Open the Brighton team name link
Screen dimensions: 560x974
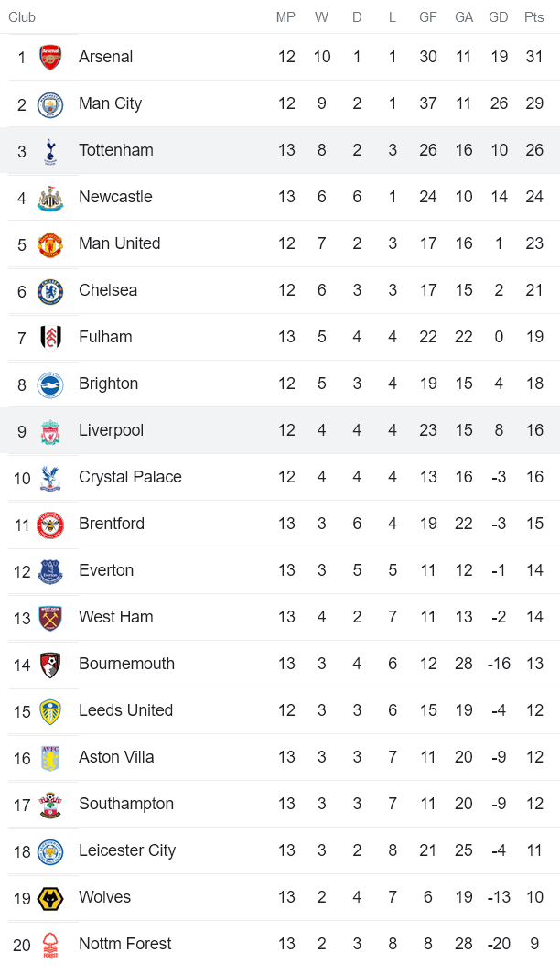108,384
